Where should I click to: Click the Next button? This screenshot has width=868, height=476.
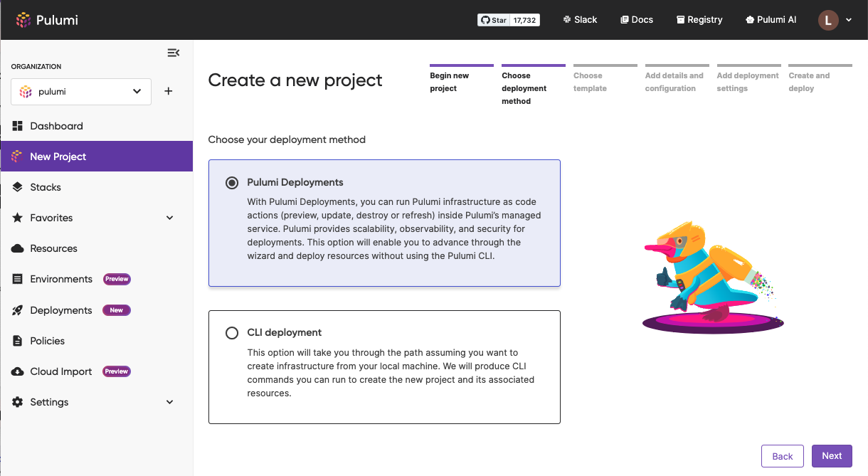click(832, 456)
